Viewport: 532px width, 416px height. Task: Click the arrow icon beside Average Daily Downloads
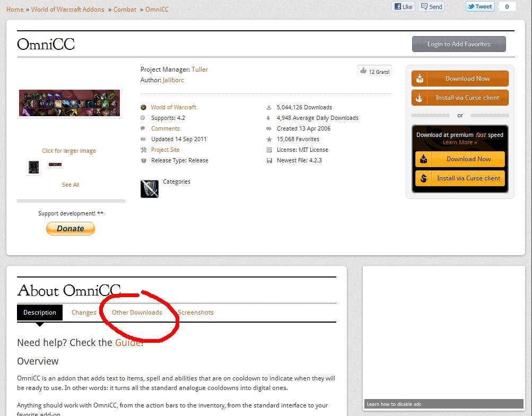[x=268, y=118]
